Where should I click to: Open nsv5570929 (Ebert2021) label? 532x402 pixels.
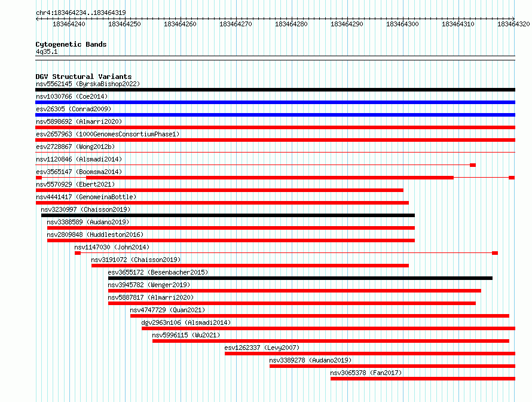[75, 184]
